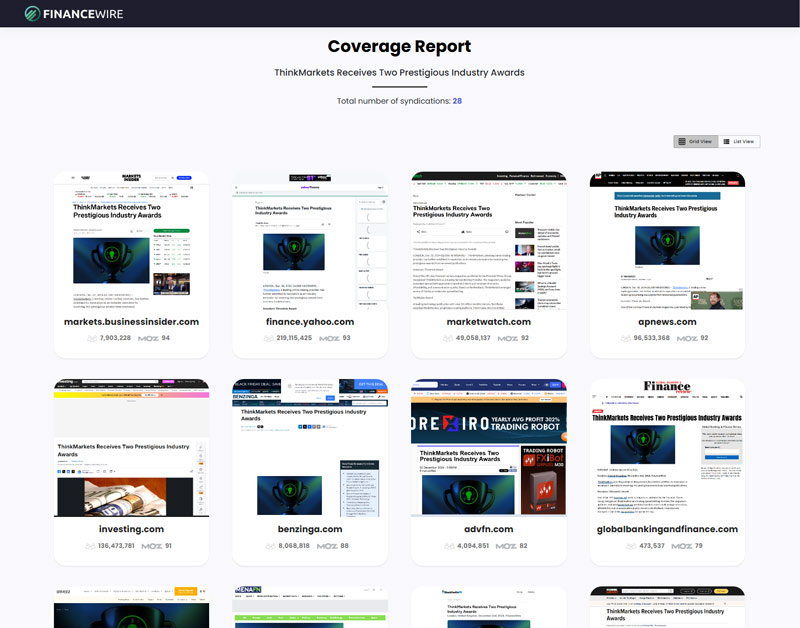
Task: Click the visitor count 4,094,851
Action: [x=473, y=546]
